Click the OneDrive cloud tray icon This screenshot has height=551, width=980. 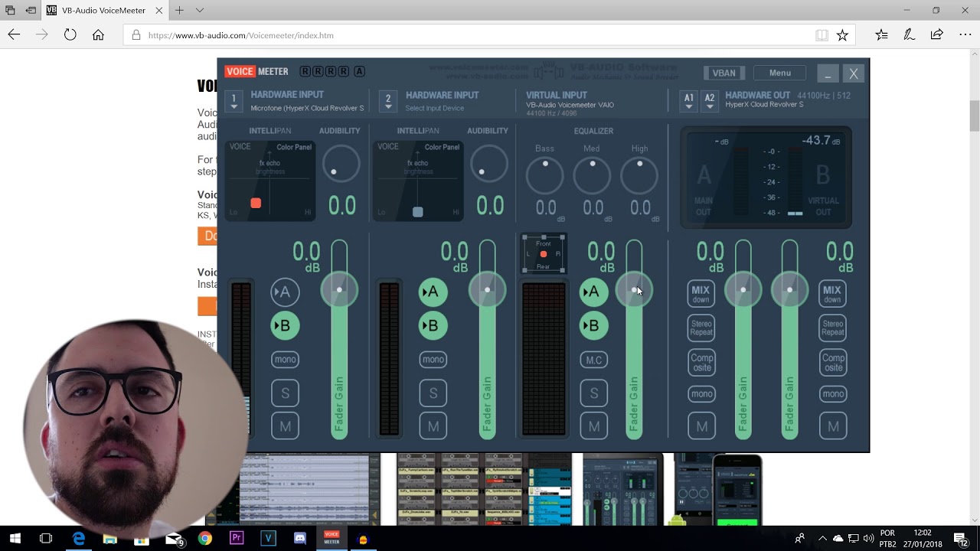pyautogui.click(x=838, y=539)
